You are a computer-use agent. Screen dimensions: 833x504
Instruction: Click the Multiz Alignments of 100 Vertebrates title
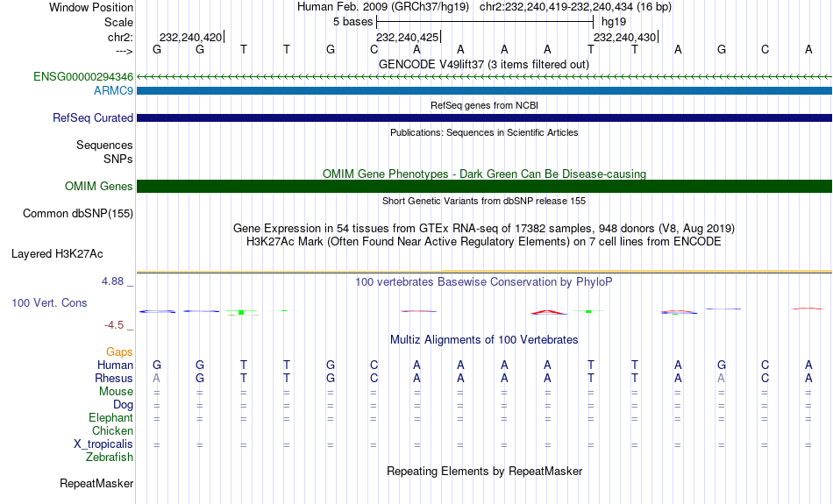pos(484,340)
